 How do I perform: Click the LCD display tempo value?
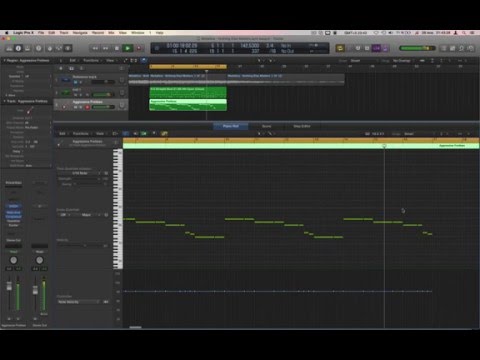250,45
